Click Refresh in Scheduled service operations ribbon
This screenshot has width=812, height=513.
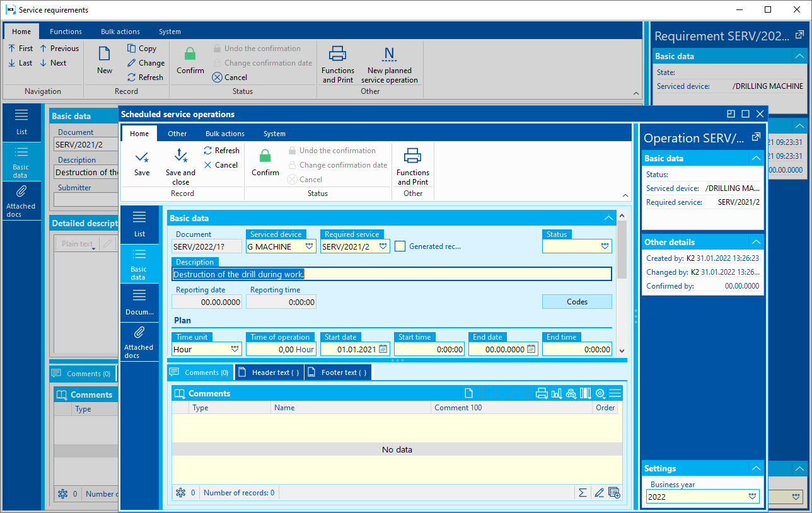(221, 151)
